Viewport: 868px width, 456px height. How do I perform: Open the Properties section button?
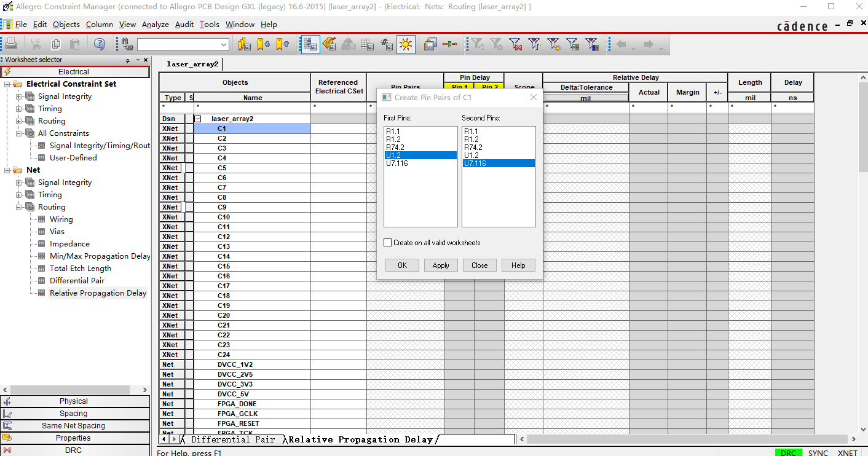point(74,438)
